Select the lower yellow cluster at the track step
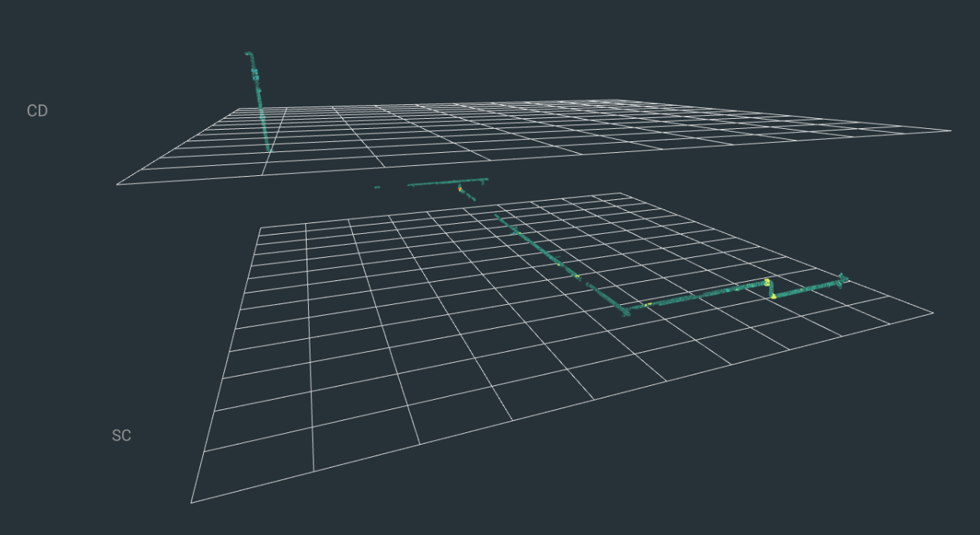 [773, 296]
